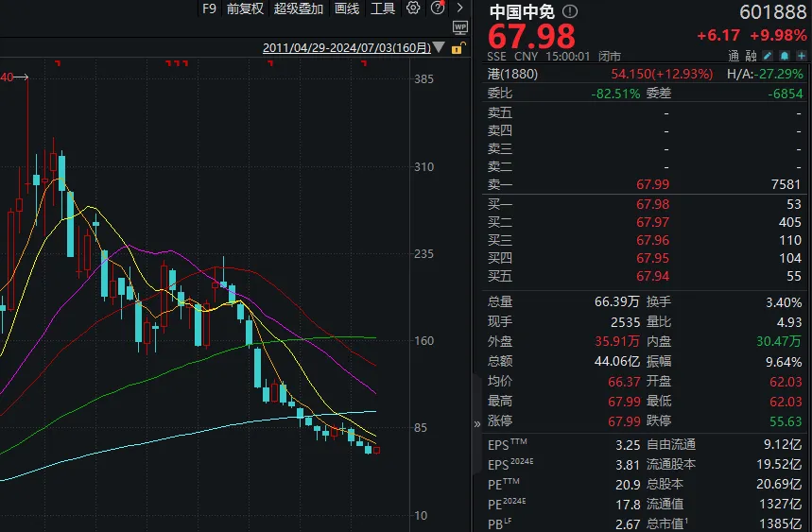This screenshot has width=812, height=532.
Task: Click 买二 price 67.97
Action: click(652, 222)
